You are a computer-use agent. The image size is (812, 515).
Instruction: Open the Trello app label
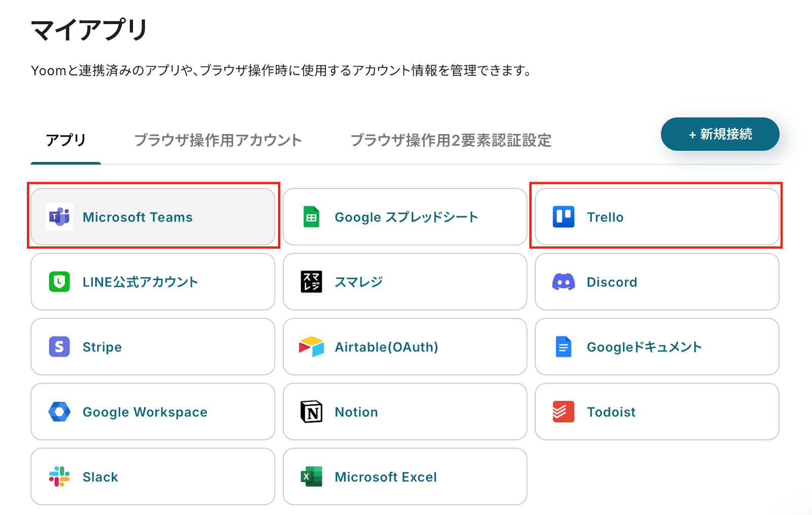pos(605,217)
